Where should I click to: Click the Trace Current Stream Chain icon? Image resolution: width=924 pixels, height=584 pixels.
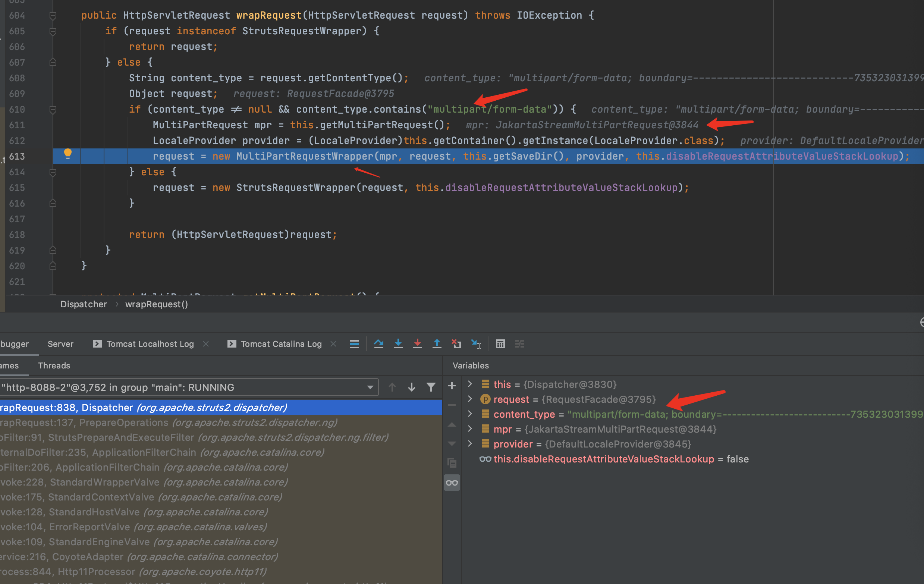coord(519,344)
